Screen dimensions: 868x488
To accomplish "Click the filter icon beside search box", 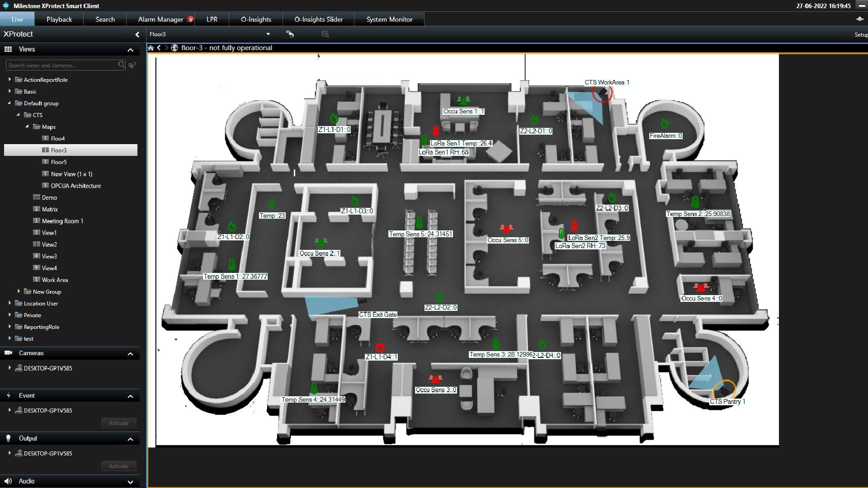I will tap(132, 65).
